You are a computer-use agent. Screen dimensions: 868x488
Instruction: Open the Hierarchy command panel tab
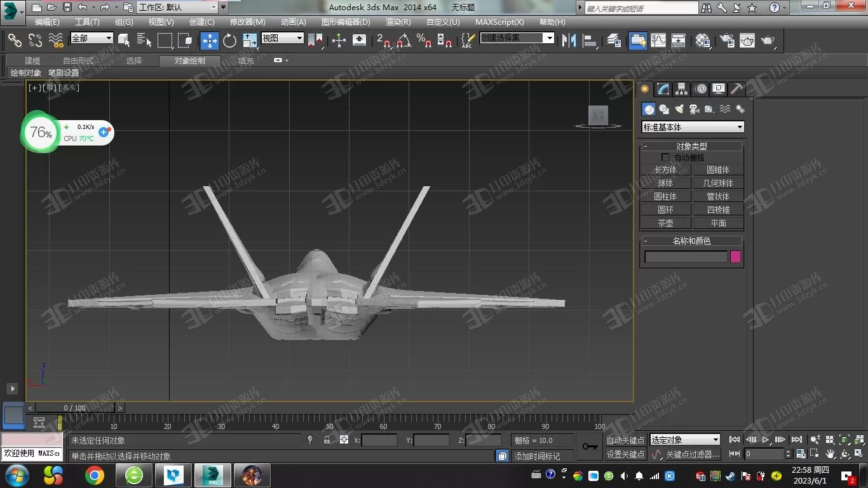click(x=682, y=89)
